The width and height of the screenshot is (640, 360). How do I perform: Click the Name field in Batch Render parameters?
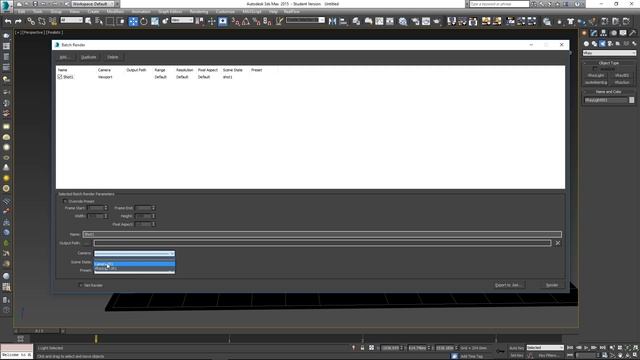click(x=322, y=234)
